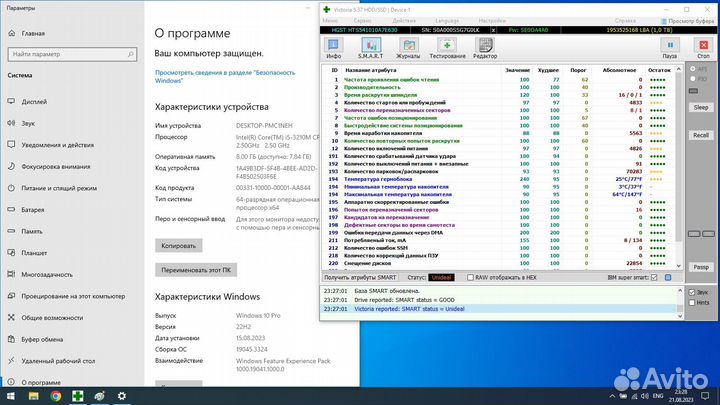
Task: Open File Explorer from taskbar
Action: click(x=33, y=396)
